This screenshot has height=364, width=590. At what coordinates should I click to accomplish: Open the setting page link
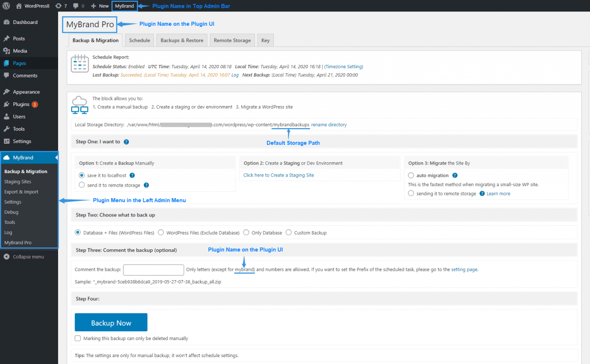(x=464, y=270)
